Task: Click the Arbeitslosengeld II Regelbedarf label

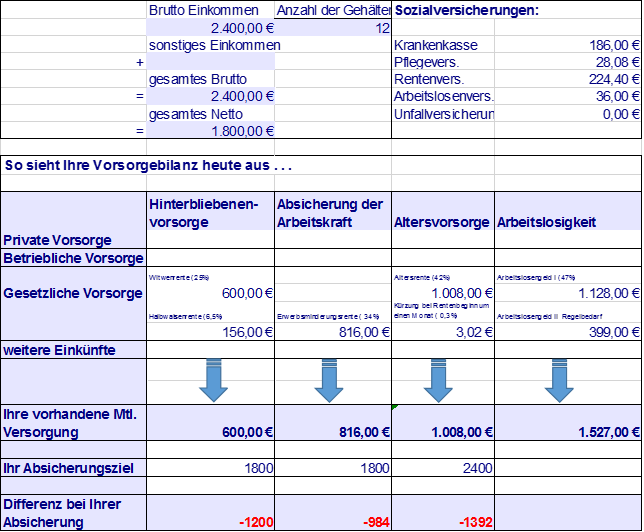Action: (x=550, y=317)
